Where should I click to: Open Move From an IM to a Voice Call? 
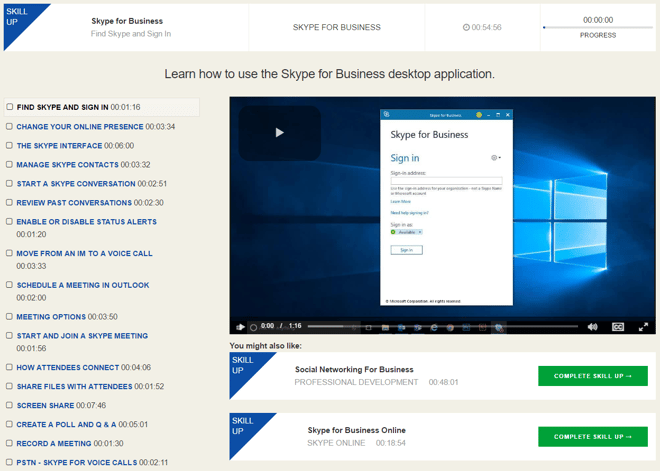click(84, 253)
